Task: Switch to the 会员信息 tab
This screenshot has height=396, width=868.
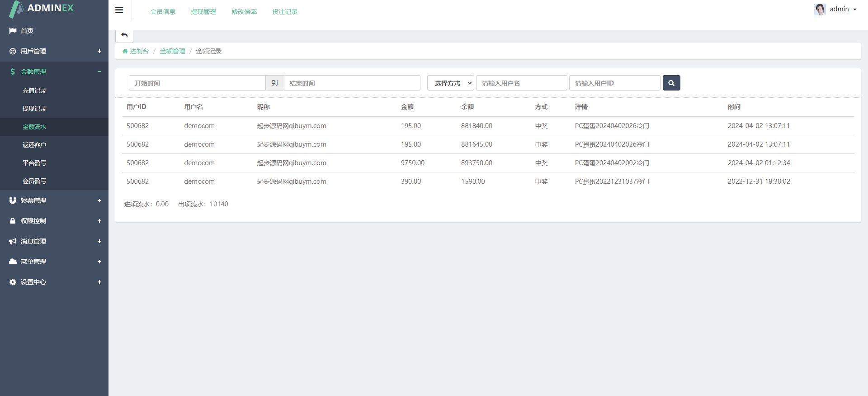Action: 163,12
